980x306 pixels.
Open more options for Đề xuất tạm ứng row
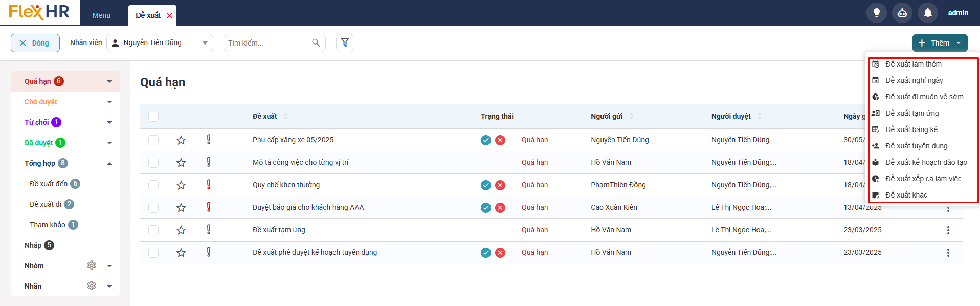pyautogui.click(x=948, y=230)
